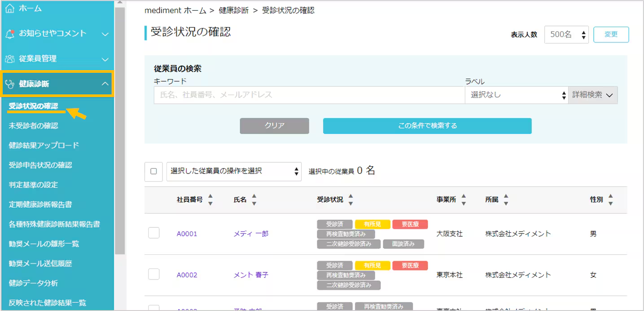Viewport: 644px width, 311px height.
Task: Open 反映された健診結果一覧 in sidebar
Action: click(x=48, y=302)
